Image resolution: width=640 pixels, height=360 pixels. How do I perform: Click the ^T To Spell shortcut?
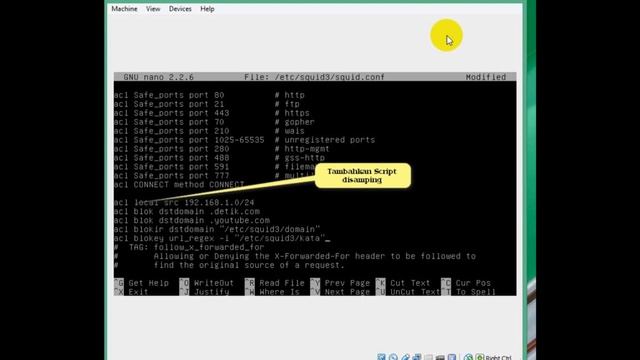[468, 292]
